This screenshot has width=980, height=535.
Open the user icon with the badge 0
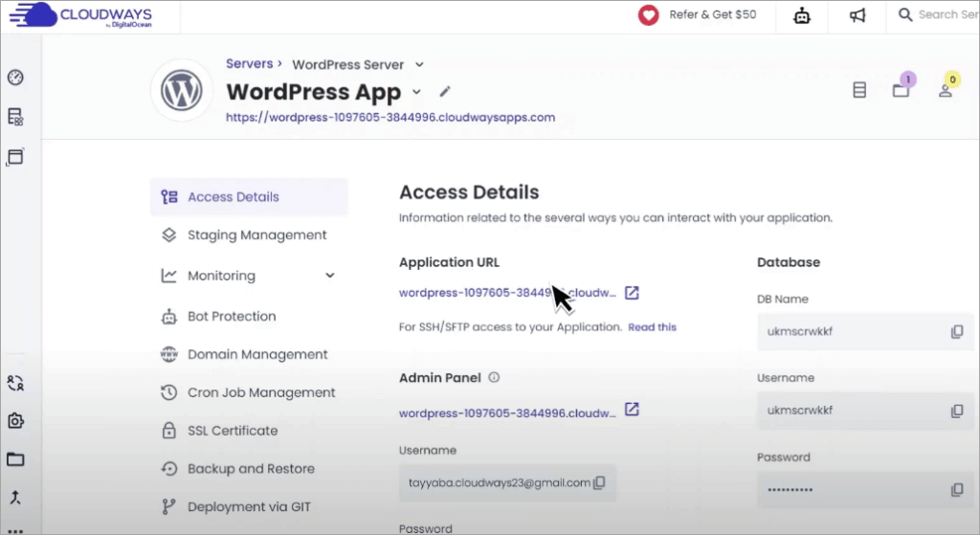[x=946, y=90]
